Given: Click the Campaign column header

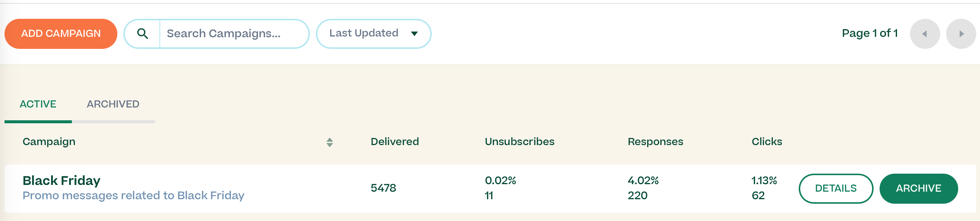Looking at the screenshot, I should click(x=49, y=142).
